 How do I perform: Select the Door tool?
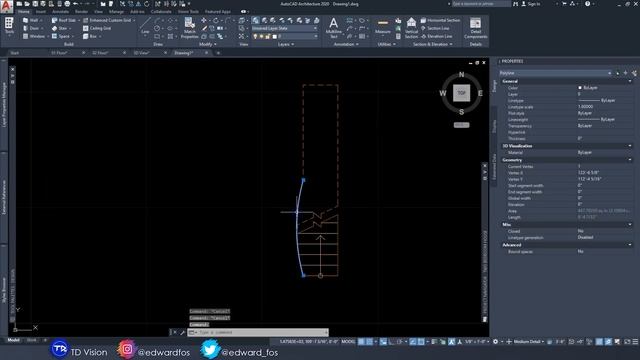31,28
